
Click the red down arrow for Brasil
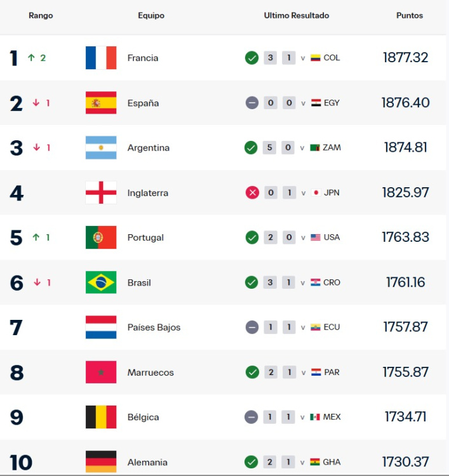[36, 282]
